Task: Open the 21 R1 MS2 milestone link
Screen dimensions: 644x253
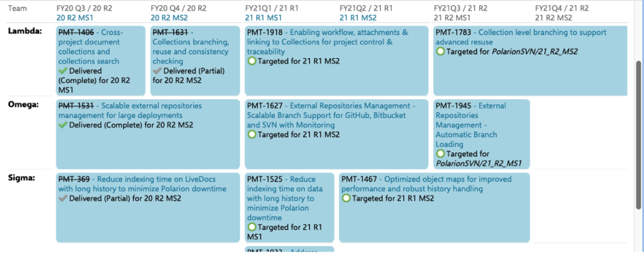Action: 358,18
